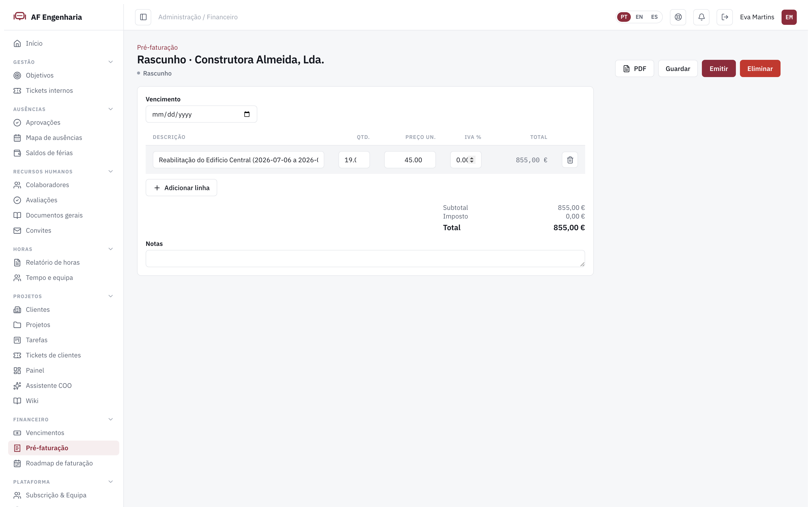812x507 pixels.
Task: Click into the Notas text area
Action: [365, 259]
